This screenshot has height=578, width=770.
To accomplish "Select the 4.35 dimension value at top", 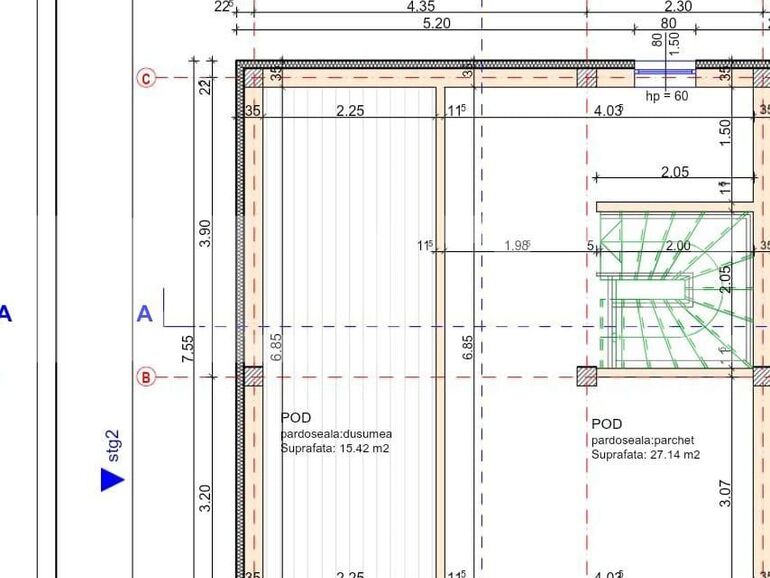I will [420, 7].
